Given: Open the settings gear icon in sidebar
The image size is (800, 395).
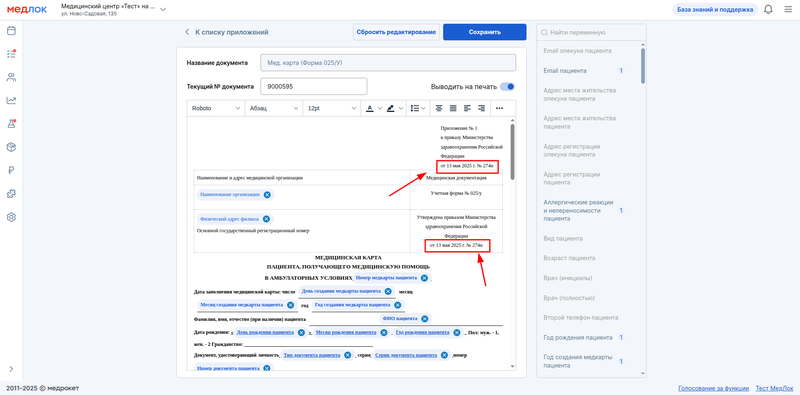Looking at the screenshot, I should coord(11,217).
